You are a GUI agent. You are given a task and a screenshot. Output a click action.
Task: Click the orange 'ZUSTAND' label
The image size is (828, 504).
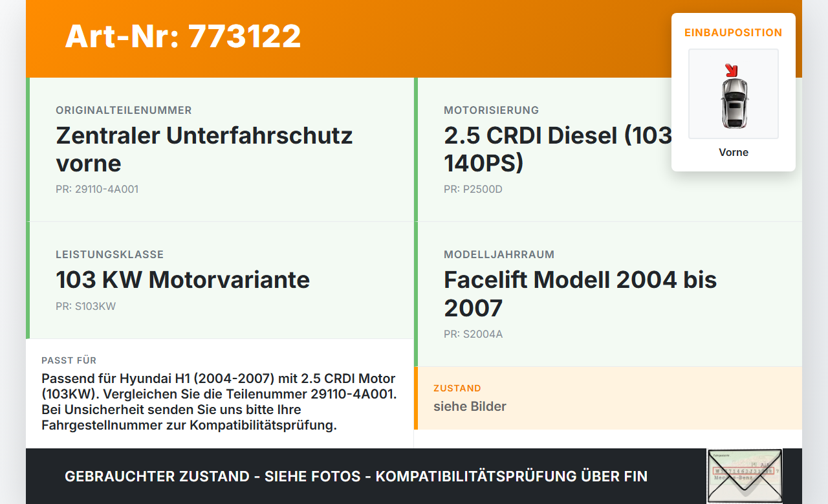pos(457,388)
